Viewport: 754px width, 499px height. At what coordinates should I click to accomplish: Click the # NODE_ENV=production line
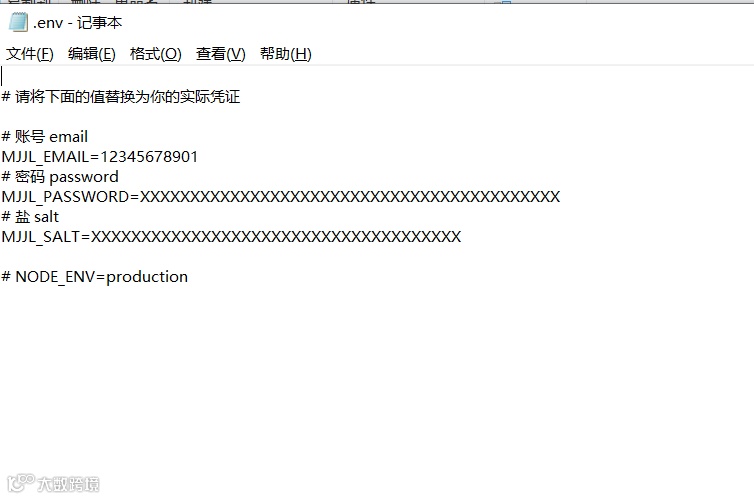click(x=95, y=277)
